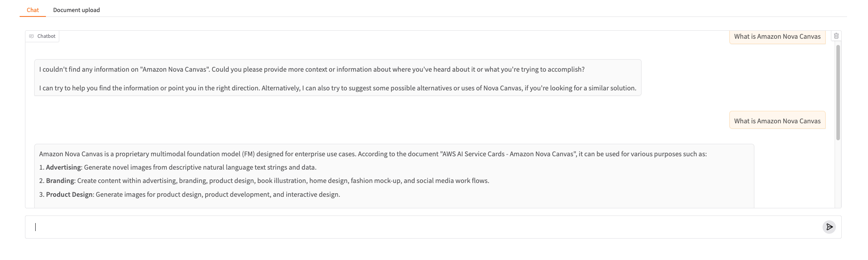The image size is (868, 260).
Task: Click the "Chatbot" label text
Action: tap(46, 36)
